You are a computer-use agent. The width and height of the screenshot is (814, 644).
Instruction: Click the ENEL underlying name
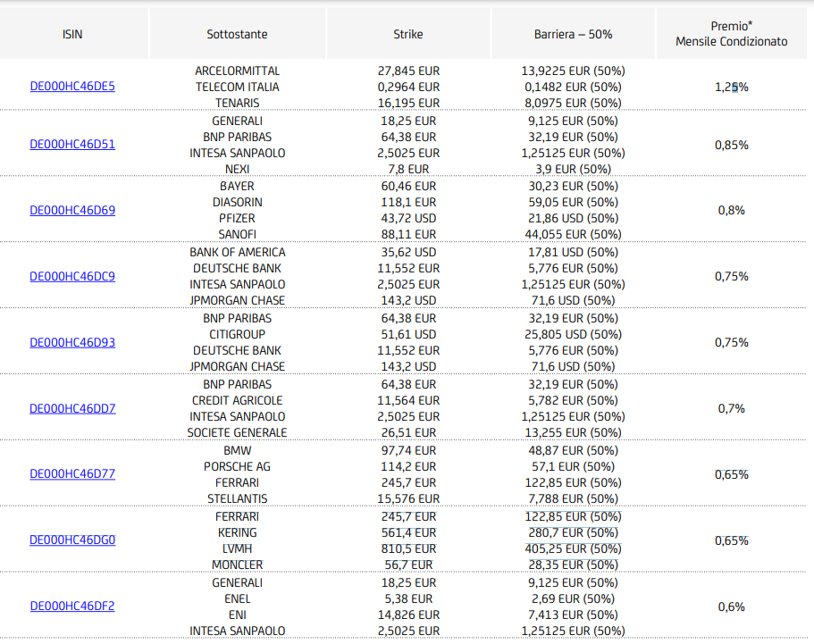point(238,598)
